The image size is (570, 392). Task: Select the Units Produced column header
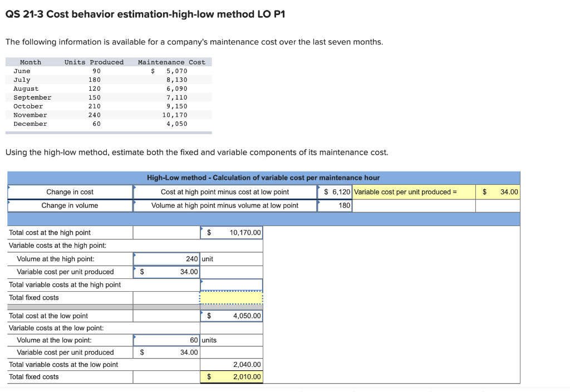(93, 62)
